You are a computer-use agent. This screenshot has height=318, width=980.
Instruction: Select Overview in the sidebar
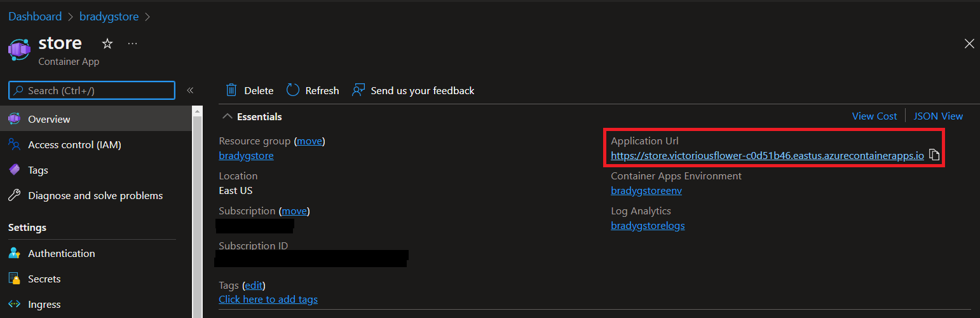click(x=96, y=119)
